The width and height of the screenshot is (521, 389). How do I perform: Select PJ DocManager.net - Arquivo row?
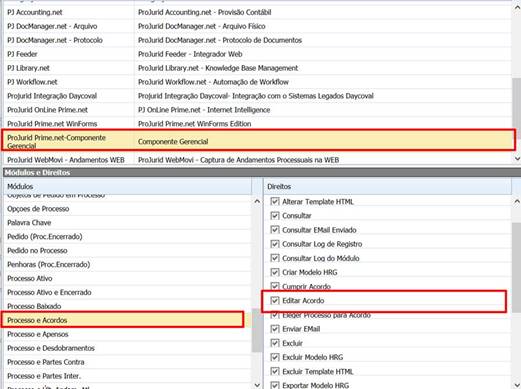(257, 26)
